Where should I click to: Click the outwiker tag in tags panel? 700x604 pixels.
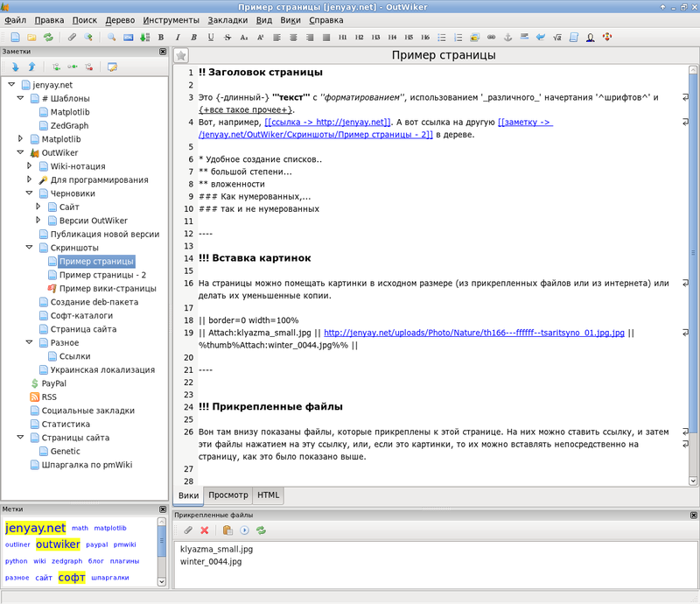58,544
